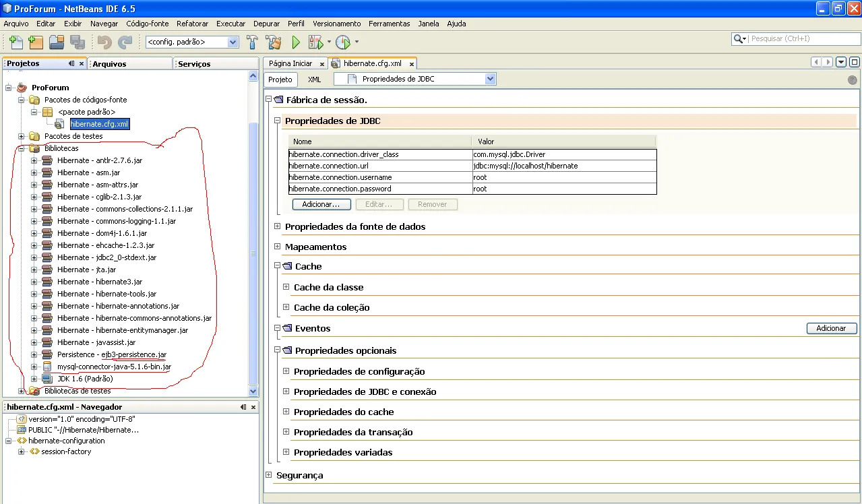This screenshot has height=504, width=862.
Task: Expand the Mapeamentos section
Action: [277, 247]
